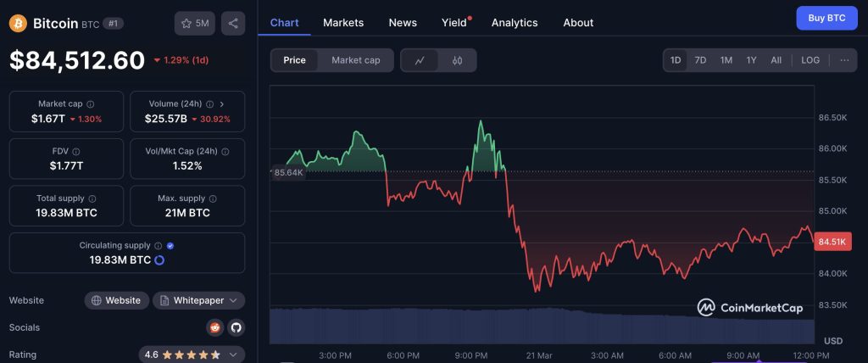Image resolution: width=868 pixels, height=363 pixels.
Task: Click the info icon beside Market cap
Action: point(91,104)
